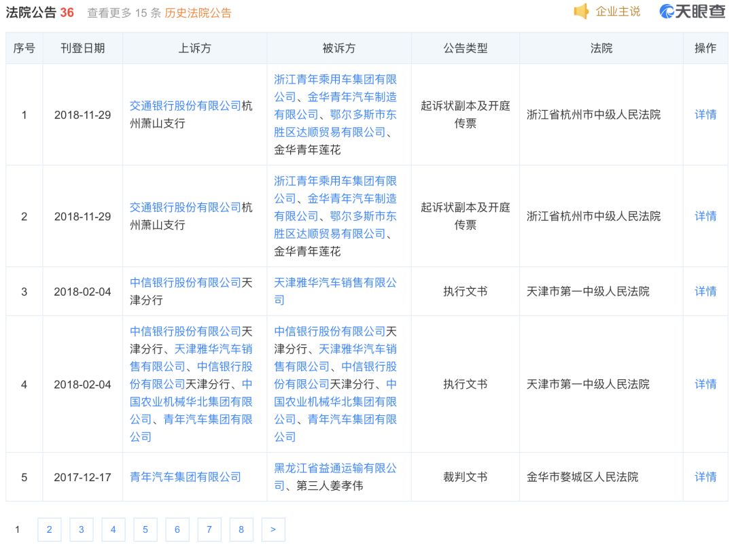Viewport: 734px width, 560px height.
Task: Go to page 3
Action: pyautogui.click(x=82, y=529)
